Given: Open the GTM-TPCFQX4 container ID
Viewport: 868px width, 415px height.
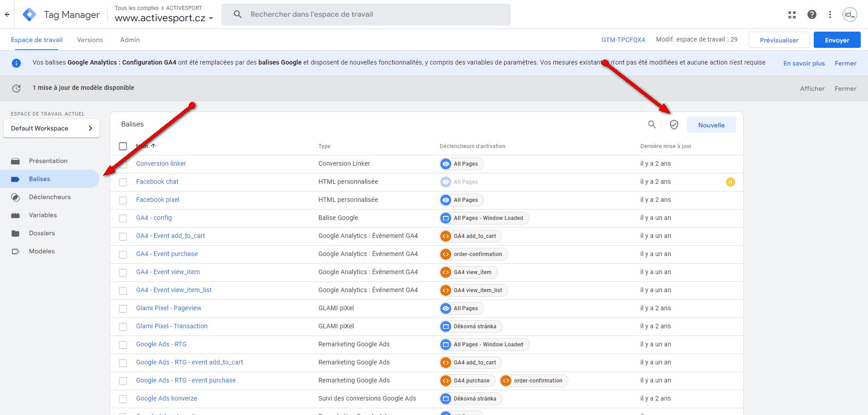Looking at the screenshot, I should tap(623, 40).
